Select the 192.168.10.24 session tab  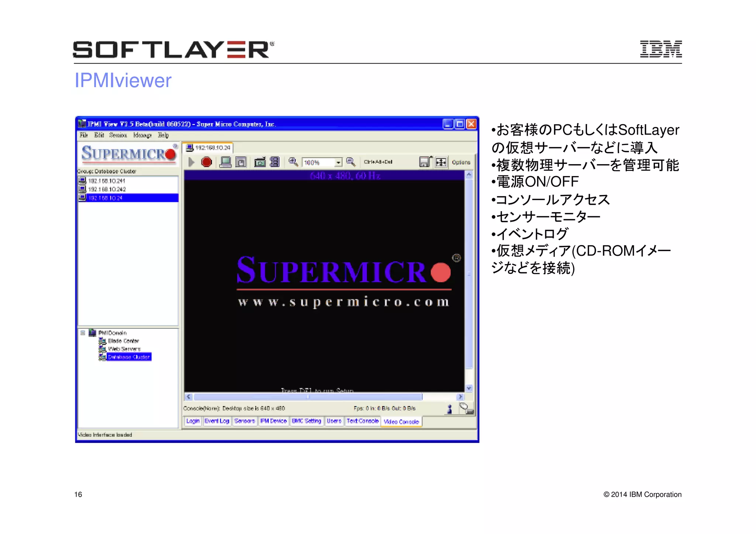pyautogui.click(x=208, y=148)
